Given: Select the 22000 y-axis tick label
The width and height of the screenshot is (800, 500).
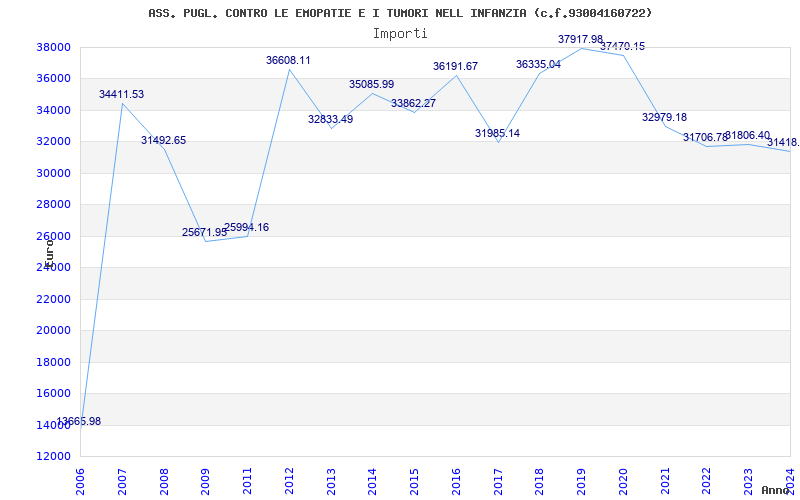Looking at the screenshot, I should pyautogui.click(x=53, y=299).
